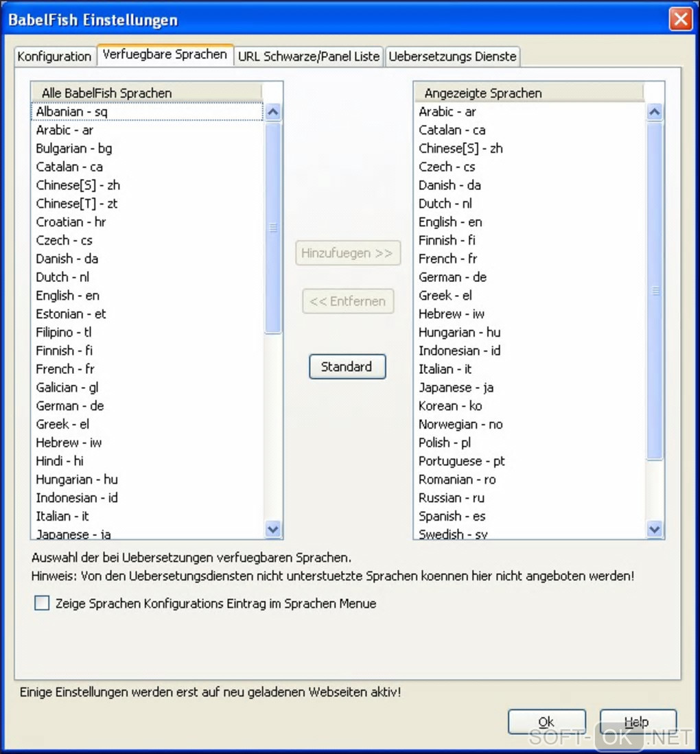Select Estonian - et in the all languages list

148,314
